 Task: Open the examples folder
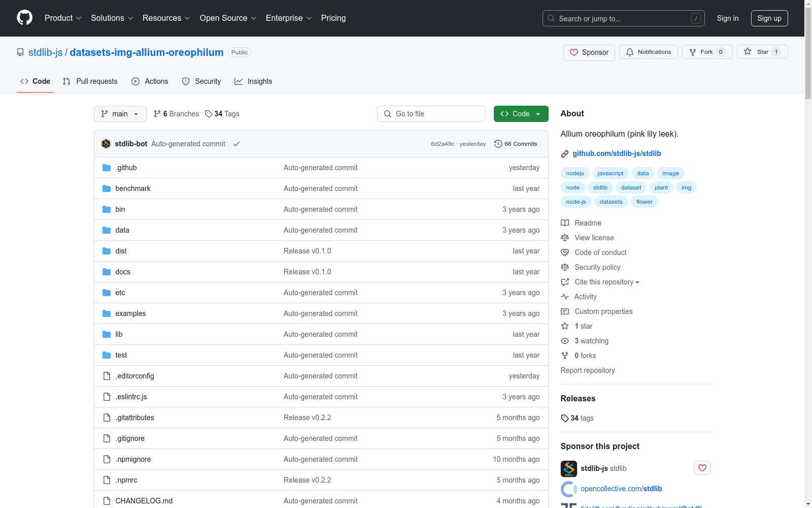130,313
